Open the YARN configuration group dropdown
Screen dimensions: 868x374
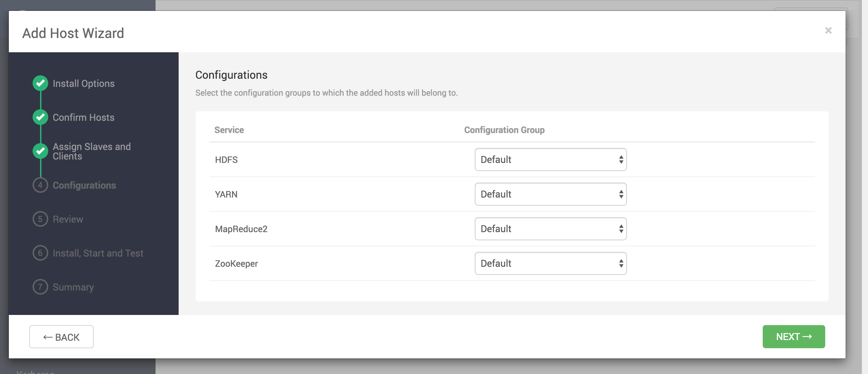click(550, 194)
